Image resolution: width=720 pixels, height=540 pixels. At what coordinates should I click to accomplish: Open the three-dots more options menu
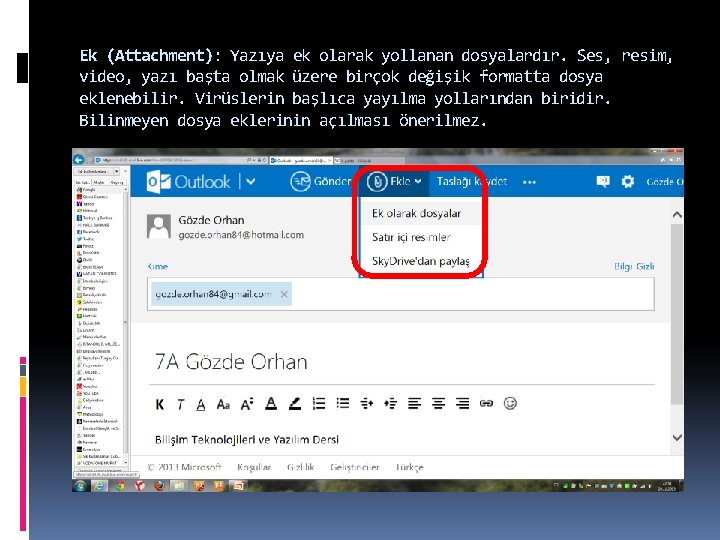[529, 182]
